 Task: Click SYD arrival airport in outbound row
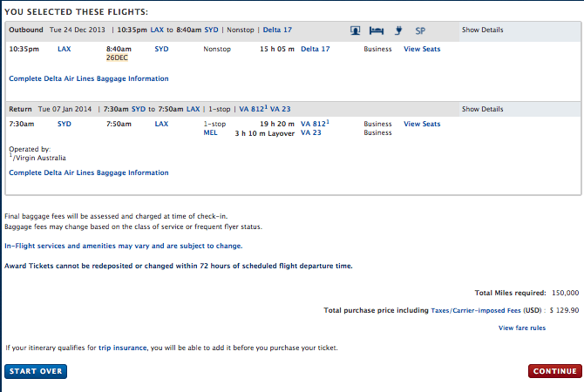161,49
